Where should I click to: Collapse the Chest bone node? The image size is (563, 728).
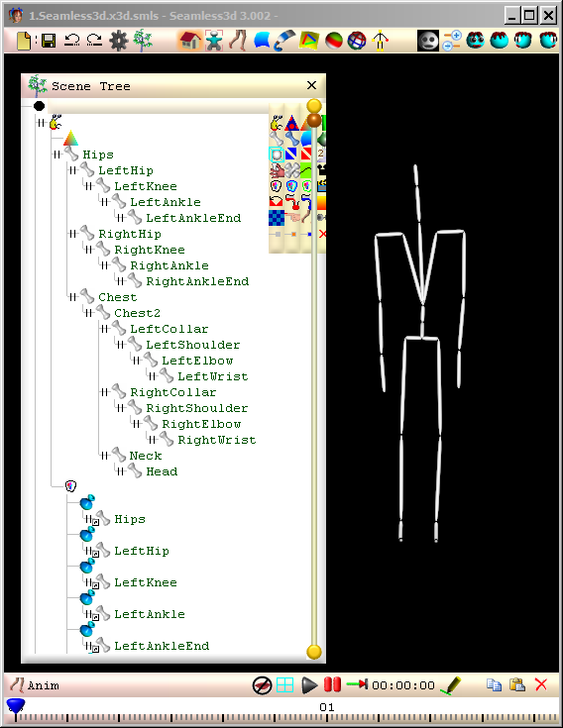(73, 297)
